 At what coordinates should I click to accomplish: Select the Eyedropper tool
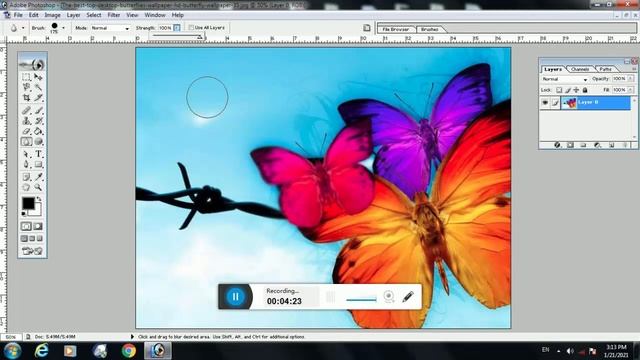coord(38,177)
